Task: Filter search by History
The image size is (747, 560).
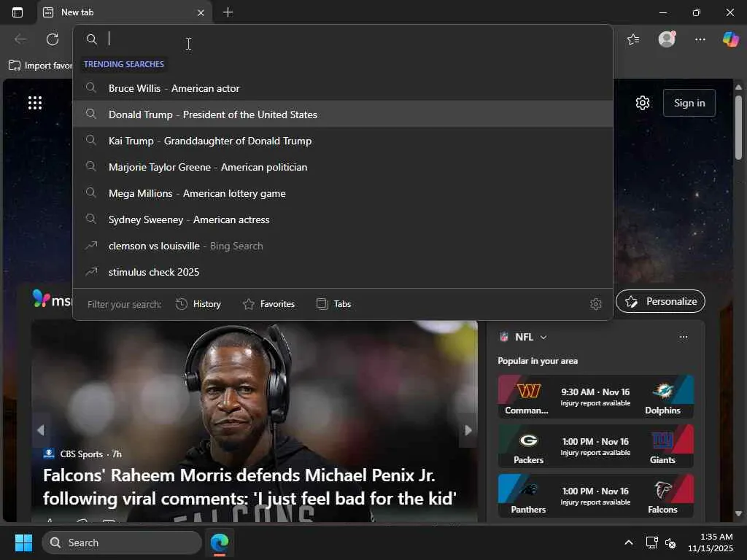Action: tap(198, 304)
